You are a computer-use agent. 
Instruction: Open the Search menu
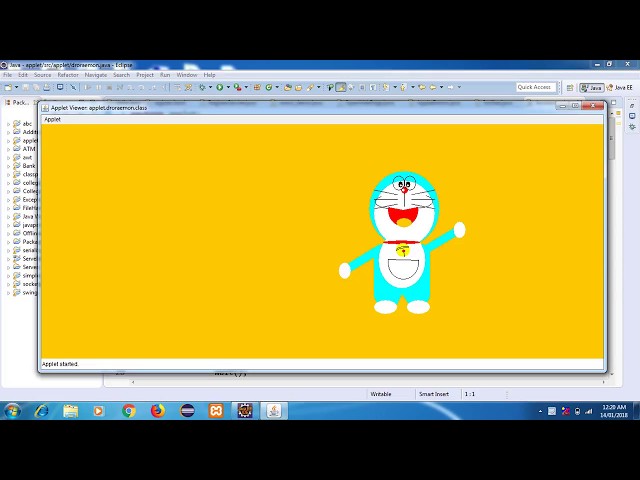click(x=121, y=75)
